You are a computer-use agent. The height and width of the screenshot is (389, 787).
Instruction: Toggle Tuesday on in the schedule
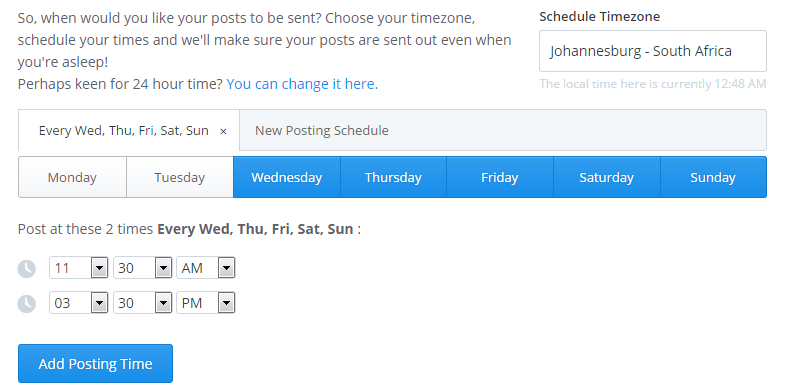click(x=180, y=177)
